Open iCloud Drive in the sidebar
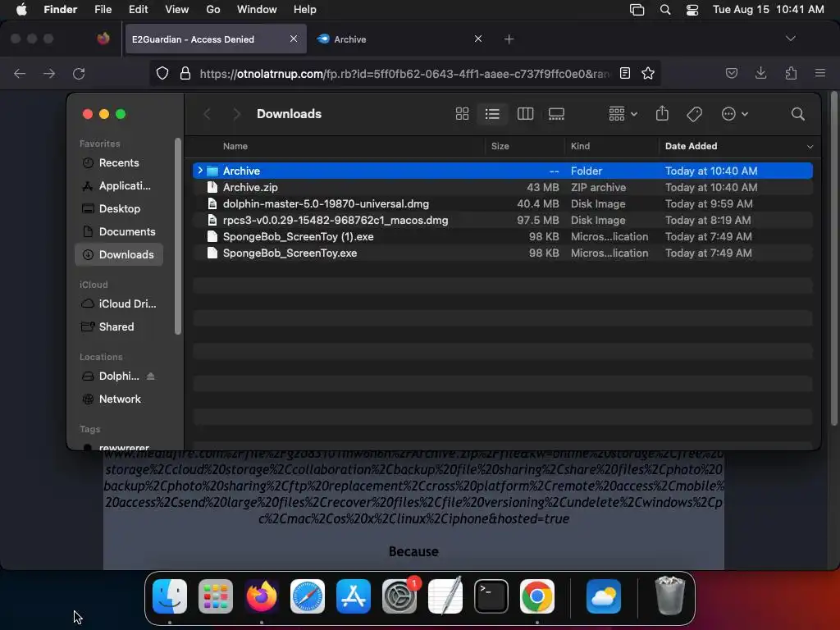The width and height of the screenshot is (840, 630). point(119,304)
